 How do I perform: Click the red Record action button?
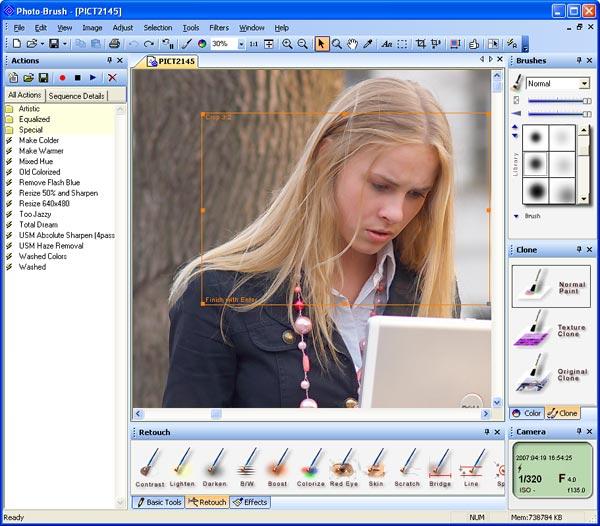coord(62,78)
